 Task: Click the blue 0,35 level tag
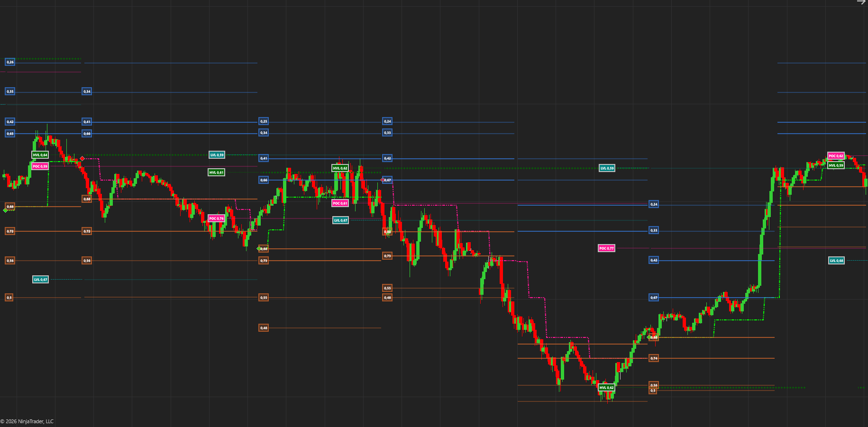pos(10,91)
